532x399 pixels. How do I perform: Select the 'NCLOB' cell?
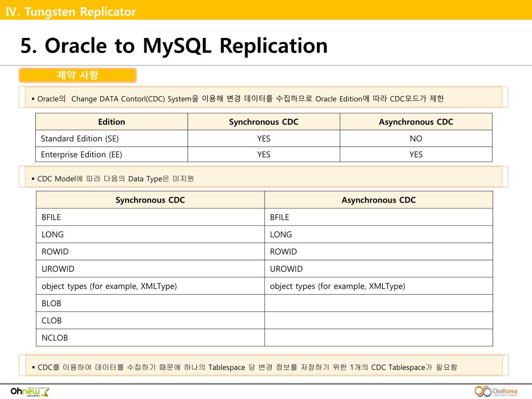coord(150,338)
